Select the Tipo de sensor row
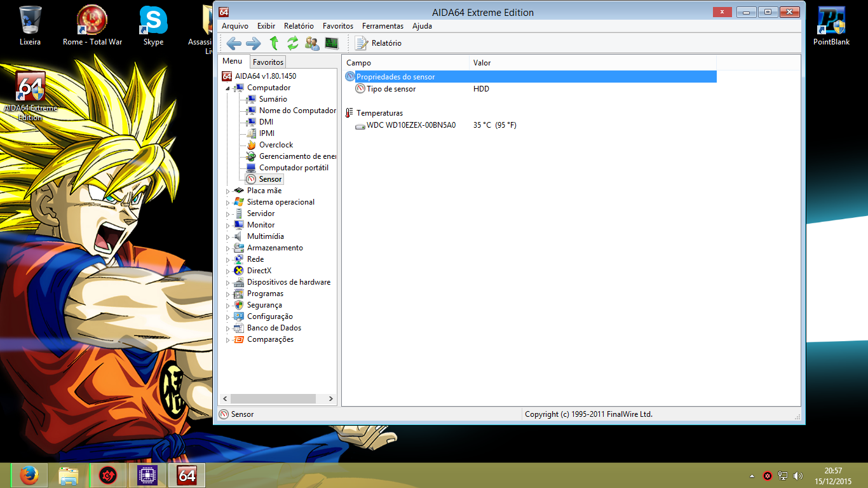 [530, 89]
